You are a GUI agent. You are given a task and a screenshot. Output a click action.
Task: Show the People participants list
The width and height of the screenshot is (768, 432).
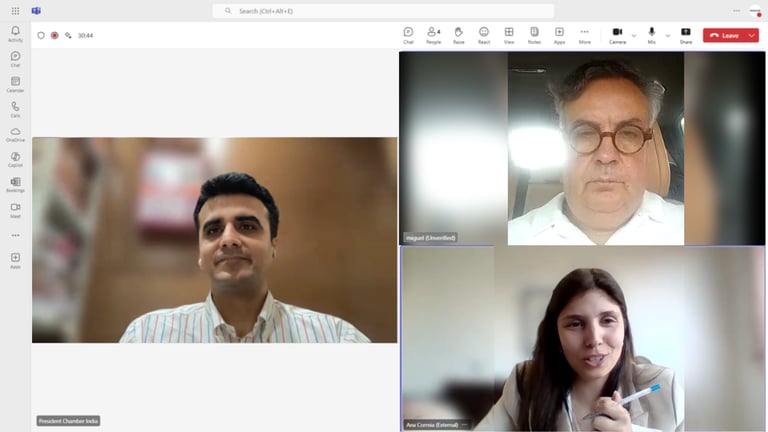[x=433, y=35]
